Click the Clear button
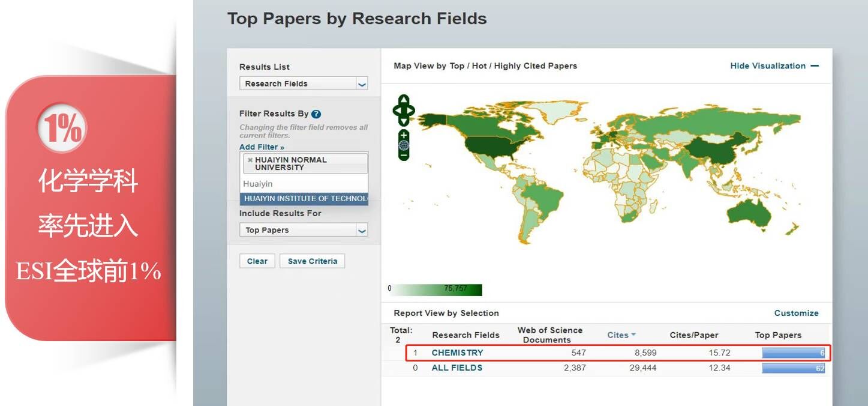Image resolution: width=868 pixels, height=406 pixels. pyautogui.click(x=257, y=261)
